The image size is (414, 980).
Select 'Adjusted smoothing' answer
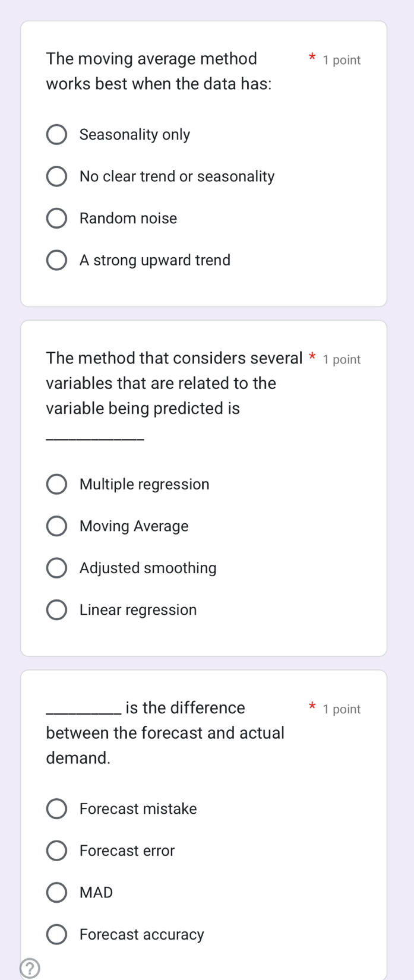(x=56, y=568)
